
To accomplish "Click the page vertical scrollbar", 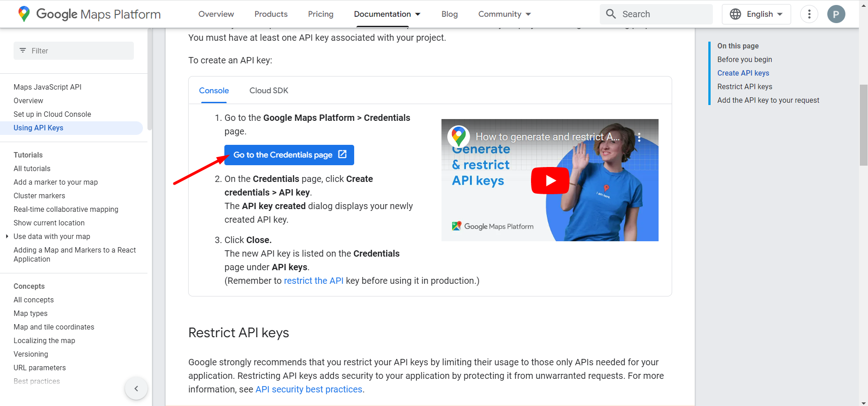I will click(863, 124).
